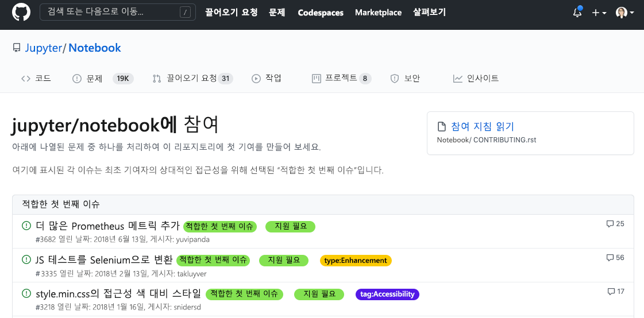Screen dimensions: 644x318
Task: Click the purple tag:Accessibility label
Action: pos(387,294)
